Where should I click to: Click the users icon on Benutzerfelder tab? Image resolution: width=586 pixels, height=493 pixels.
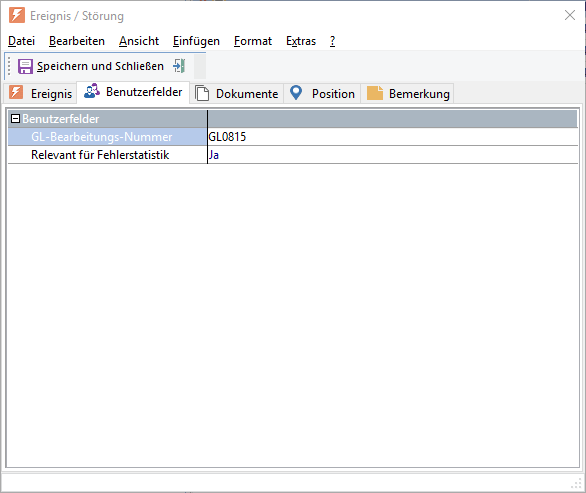(92, 91)
